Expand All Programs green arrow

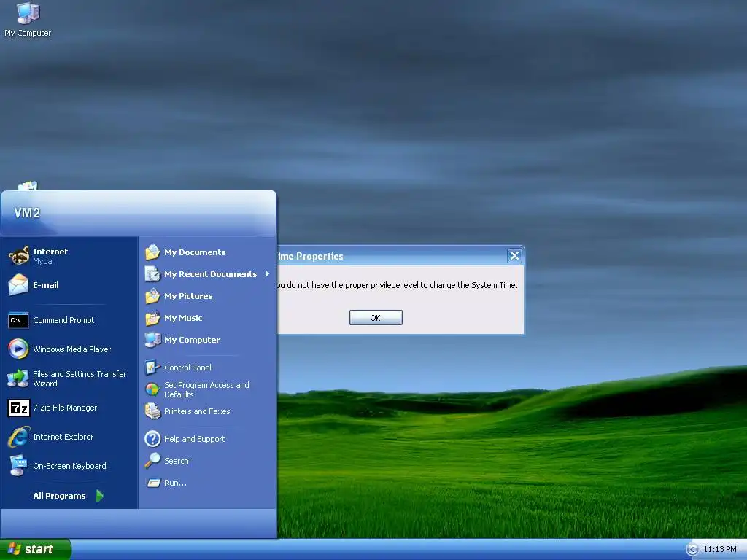[x=99, y=496]
